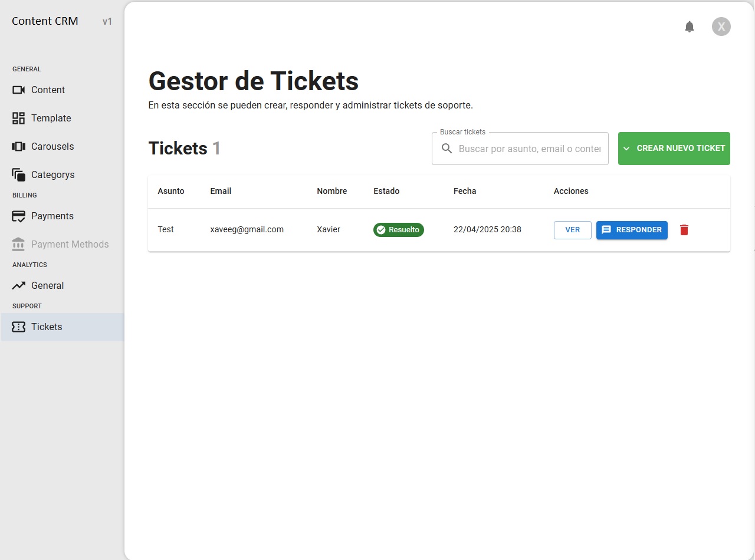The height and width of the screenshot is (560, 755).
Task: Click the Fecha column header
Action: tap(465, 191)
